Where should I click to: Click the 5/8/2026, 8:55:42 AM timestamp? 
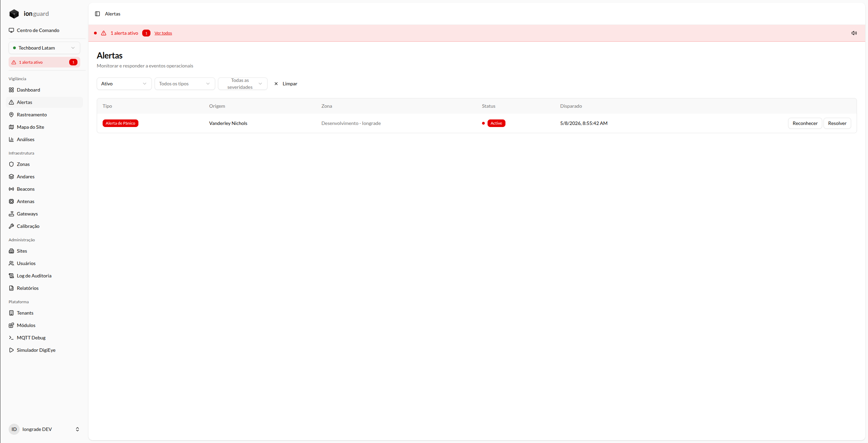click(584, 123)
